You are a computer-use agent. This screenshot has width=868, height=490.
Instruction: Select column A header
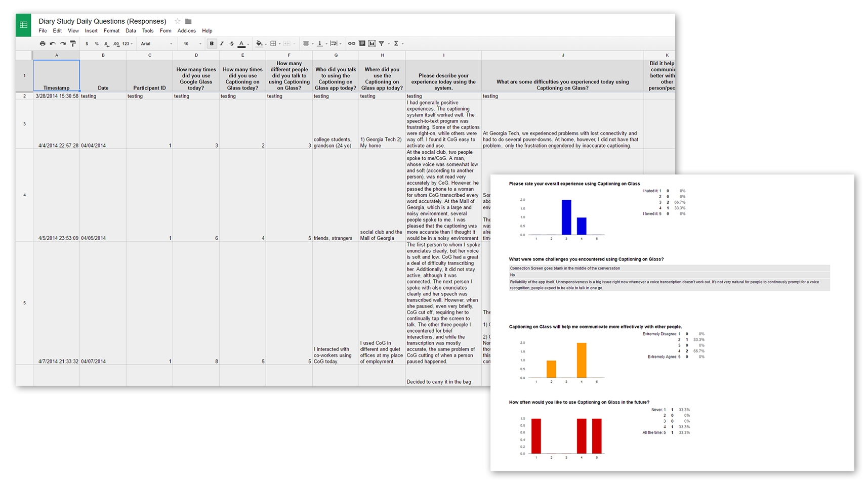56,55
